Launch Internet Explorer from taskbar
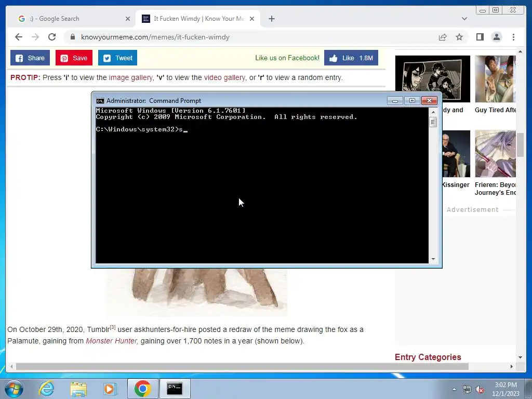 click(x=46, y=389)
